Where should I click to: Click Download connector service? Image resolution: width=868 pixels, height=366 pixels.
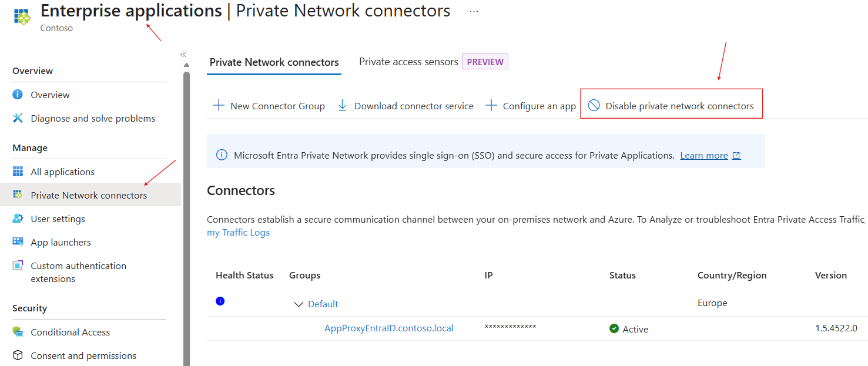(x=405, y=106)
